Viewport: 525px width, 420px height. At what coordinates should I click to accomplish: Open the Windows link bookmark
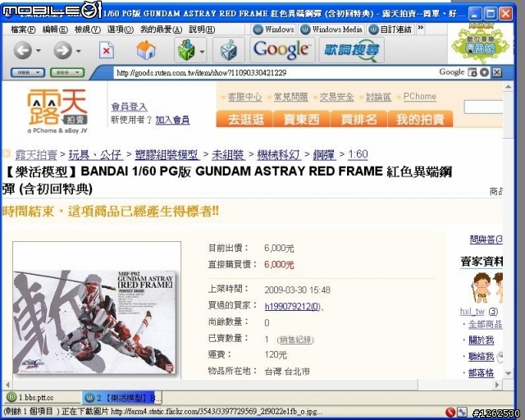tap(273, 30)
